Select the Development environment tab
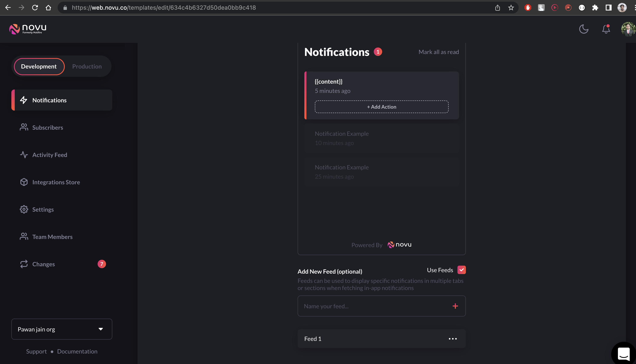The image size is (636, 364). pyautogui.click(x=39, y=66)
